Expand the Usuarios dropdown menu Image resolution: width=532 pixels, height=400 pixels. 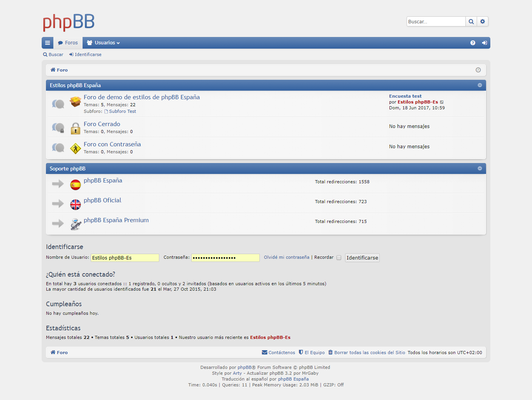tap(104, 43)
